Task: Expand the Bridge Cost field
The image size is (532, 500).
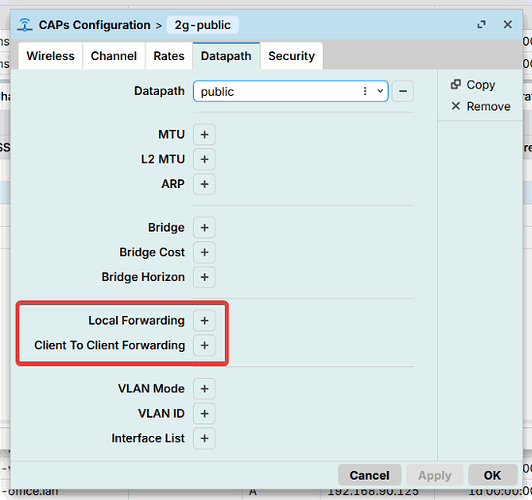Action: point(204,252)
